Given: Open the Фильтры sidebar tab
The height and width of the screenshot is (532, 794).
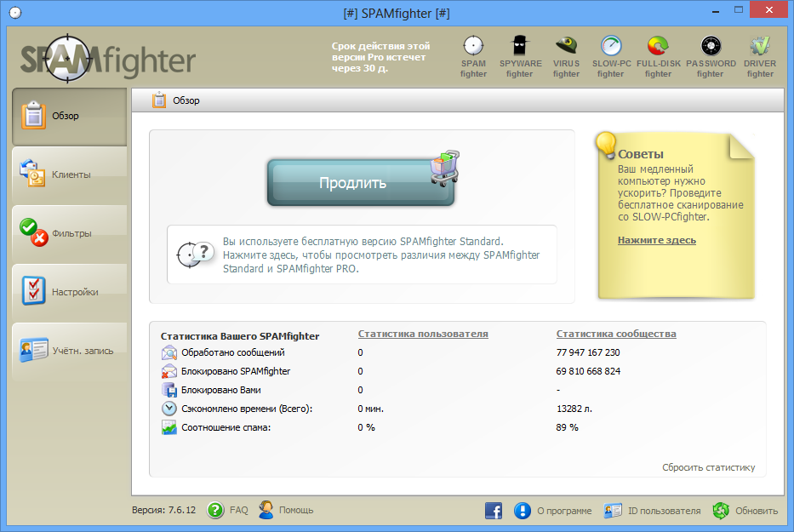Looking at the screenshot, I should coord(70,233).
